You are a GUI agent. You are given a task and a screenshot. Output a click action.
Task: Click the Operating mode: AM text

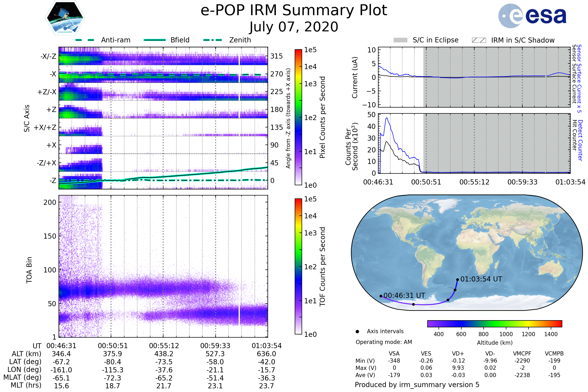pos(384,342)
